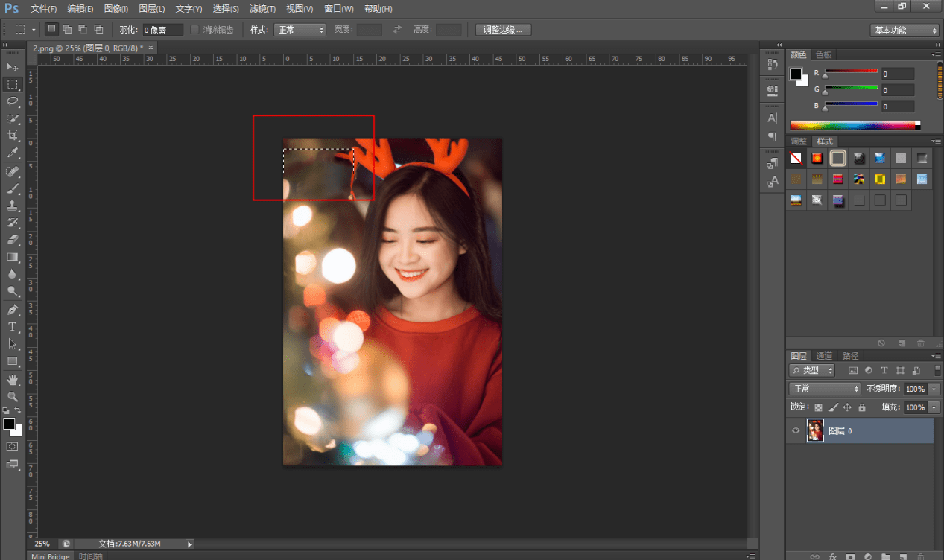Select the Hand tool

(x=13, y=379)
